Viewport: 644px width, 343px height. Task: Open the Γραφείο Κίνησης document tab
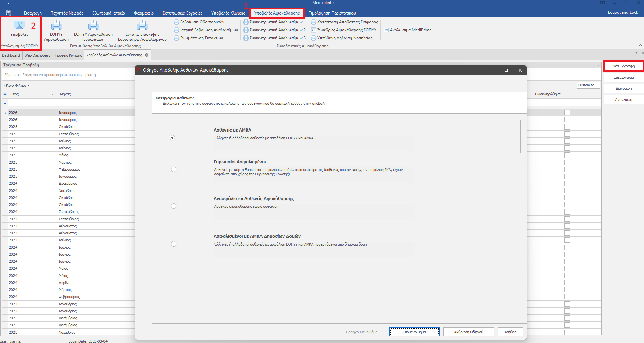pos(68,55)
